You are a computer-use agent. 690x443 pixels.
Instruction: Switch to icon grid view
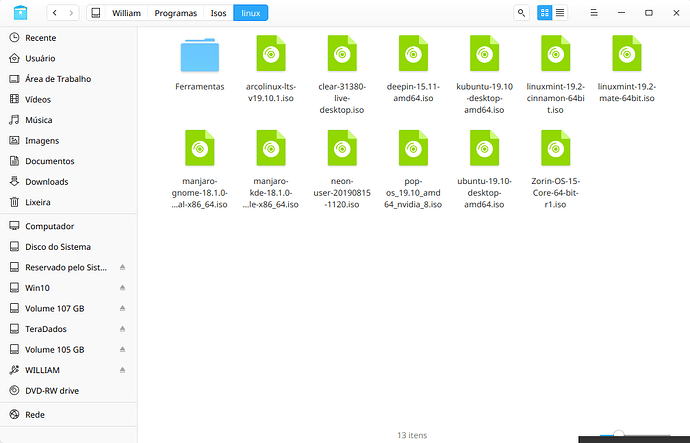(545, 13)
